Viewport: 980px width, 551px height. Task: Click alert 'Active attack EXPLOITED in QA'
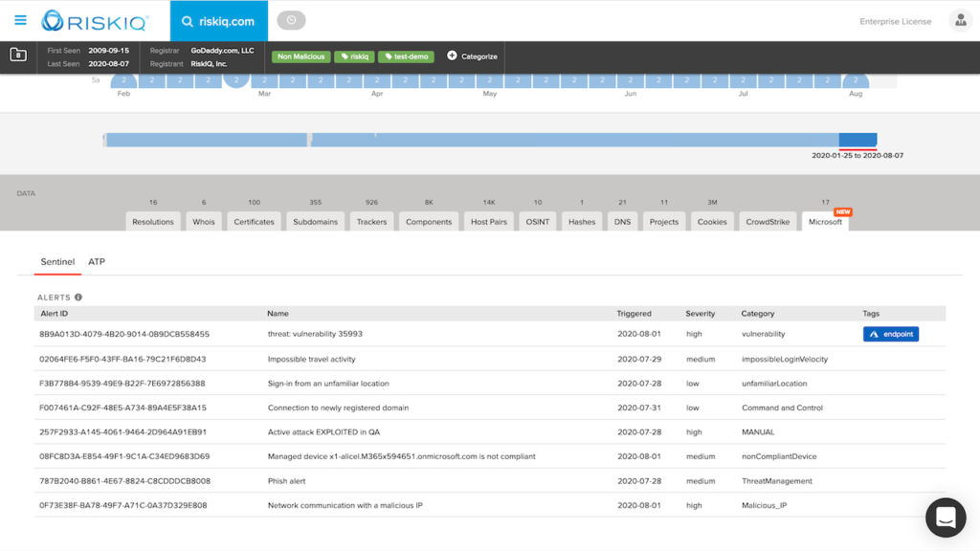323,432
